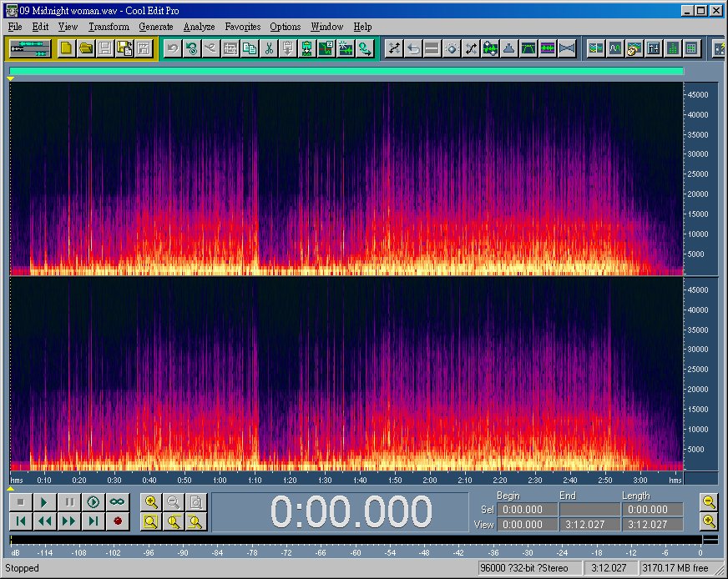
Task: Click the Fast Forward button
Action: coord(69,521)
